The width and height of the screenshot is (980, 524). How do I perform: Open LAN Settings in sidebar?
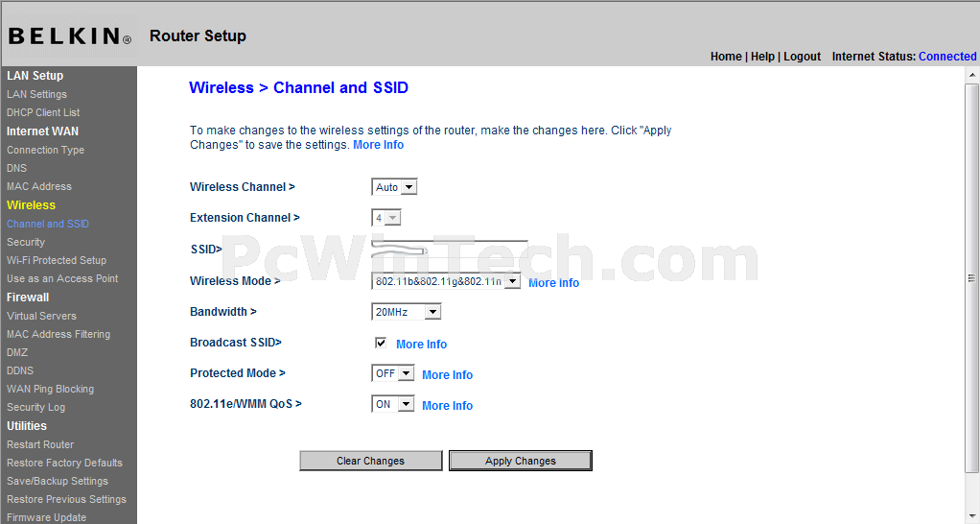tap(36, 94)
